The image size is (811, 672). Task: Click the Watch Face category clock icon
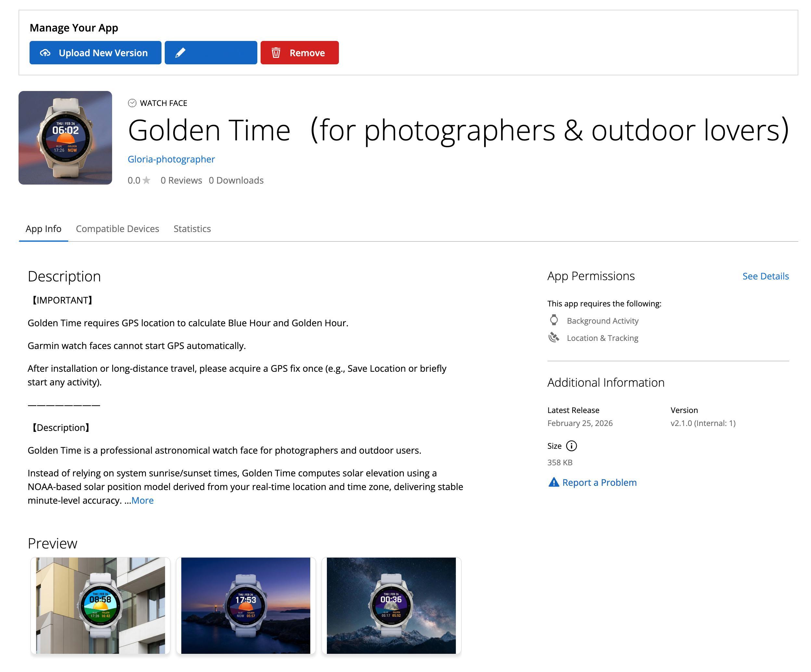tap(132, 103)
